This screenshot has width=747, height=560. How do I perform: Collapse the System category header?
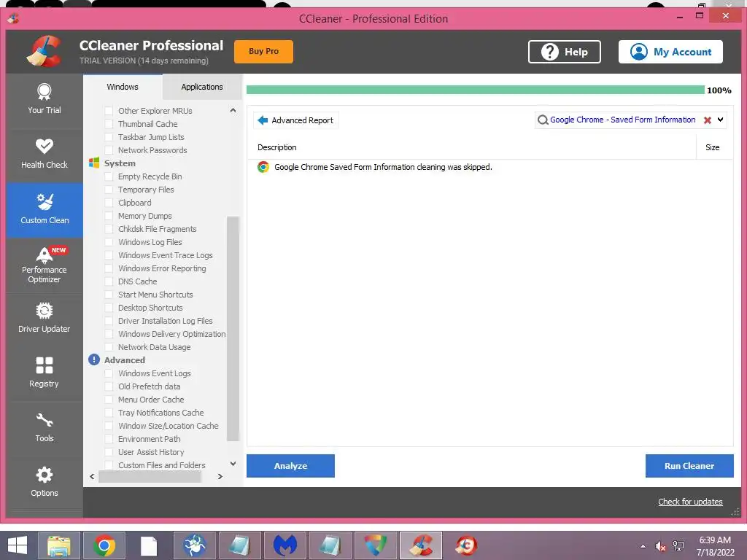pyautogui.click(x=120, y=163)
